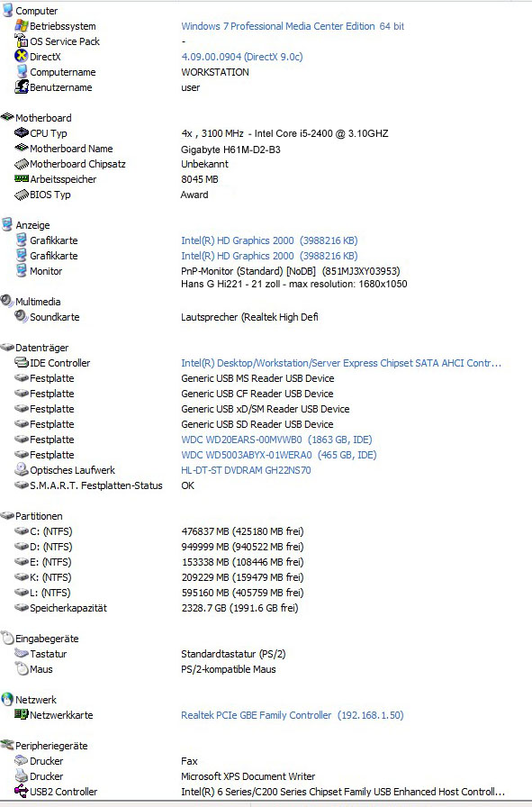532x807 pixels.
Task: Click the Computer section icon
Action: pos(7,10)
